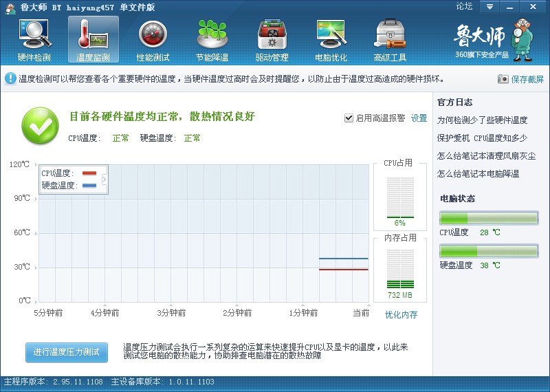Click the 3分钟前 axis label
This screenshot has width=550, height=392.
171,313
